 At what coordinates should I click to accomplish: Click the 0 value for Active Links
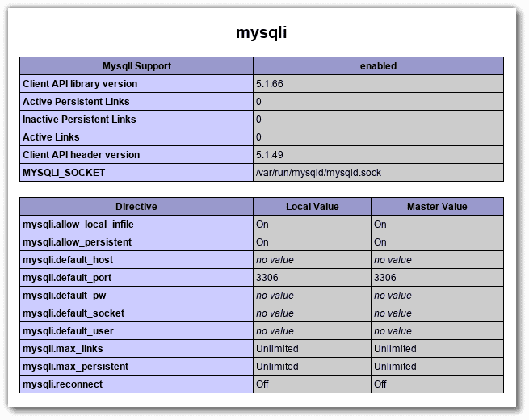point(258,137)
